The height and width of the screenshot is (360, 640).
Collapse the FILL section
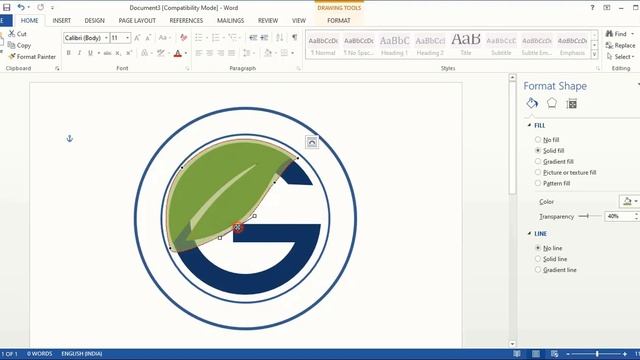coord(529,125)
